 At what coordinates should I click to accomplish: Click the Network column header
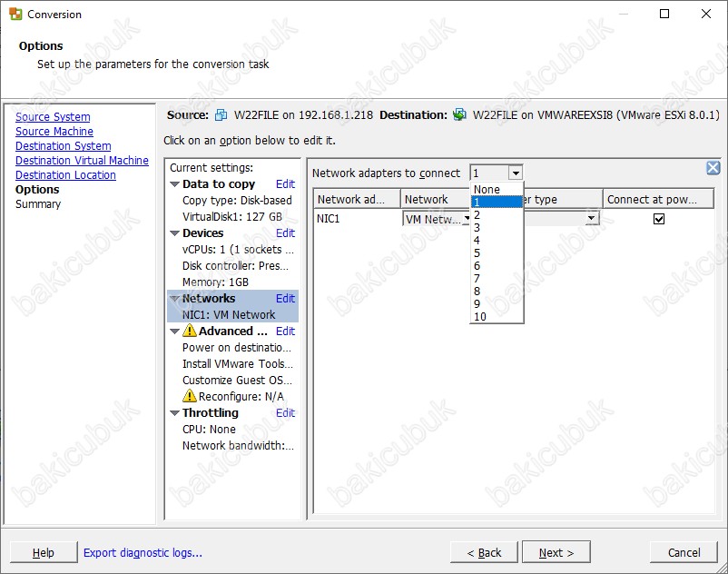coord(436,199)
